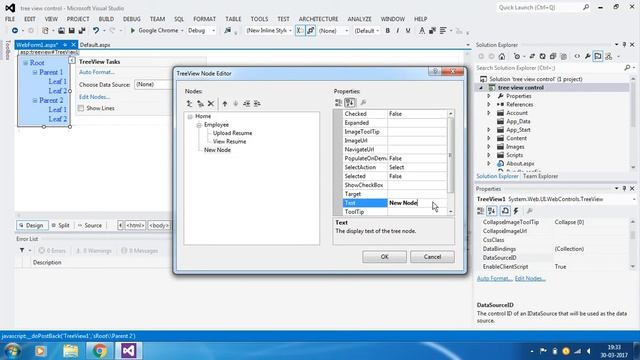Select the Upload Resume node
The image size is (640, 360).
[232, 133]
